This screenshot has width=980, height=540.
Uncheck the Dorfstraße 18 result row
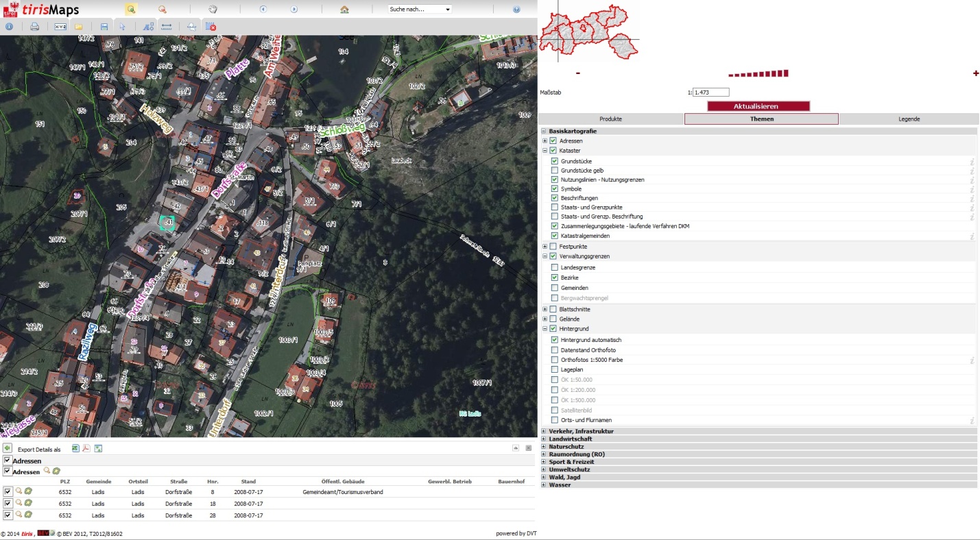[x=8, y=503]
